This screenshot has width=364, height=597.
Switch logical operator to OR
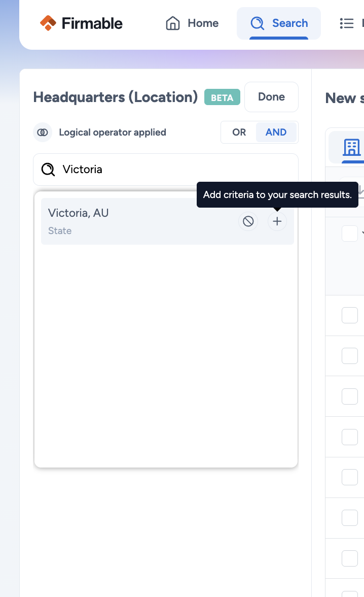point(239,132)
